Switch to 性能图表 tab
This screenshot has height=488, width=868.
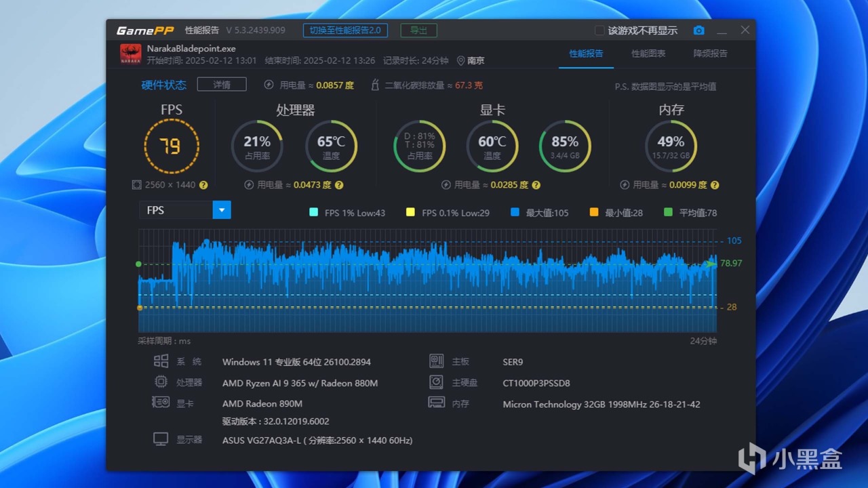(648, 54)
